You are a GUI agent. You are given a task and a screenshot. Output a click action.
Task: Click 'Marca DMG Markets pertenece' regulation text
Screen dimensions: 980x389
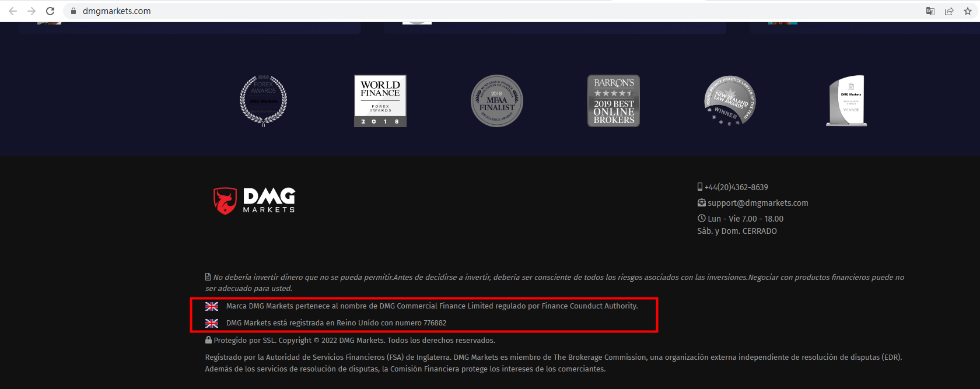click(x=432, y=306)
